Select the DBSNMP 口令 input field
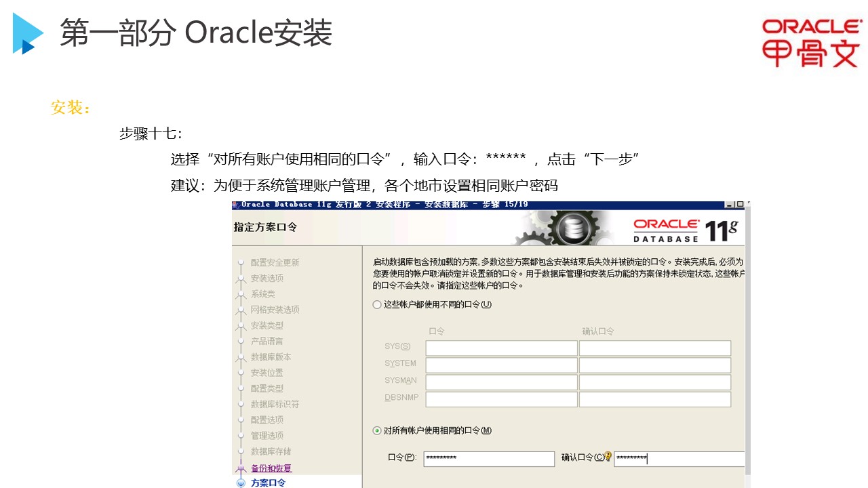Image resolution: width=868 pixels, height=488 pixels. click(501, 399)
